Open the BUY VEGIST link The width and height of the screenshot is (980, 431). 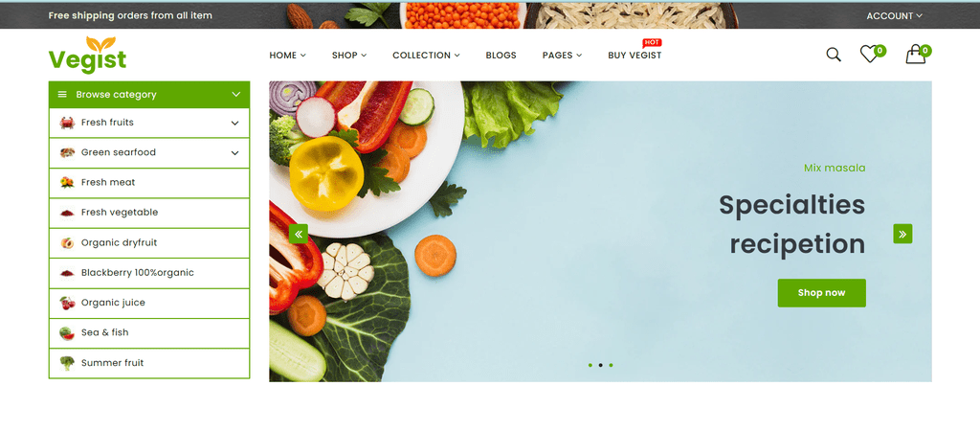click(635, 55)
